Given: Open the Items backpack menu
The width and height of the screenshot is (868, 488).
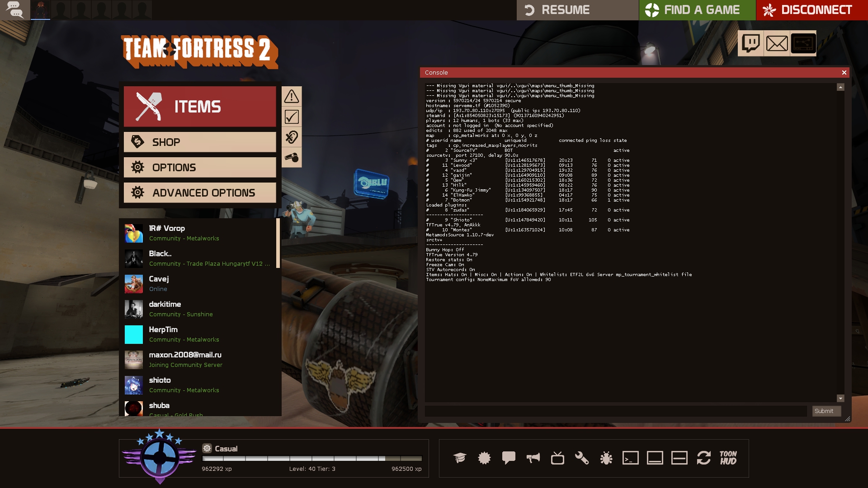Looking at the screenshot, I should pos(200,107).
